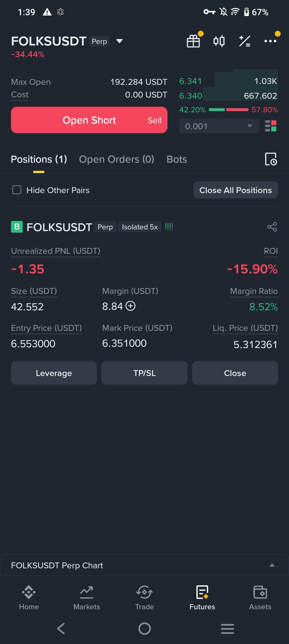Add margin using the plus icon
Screen dimensions: 289x644
click(x=131, y=306)
